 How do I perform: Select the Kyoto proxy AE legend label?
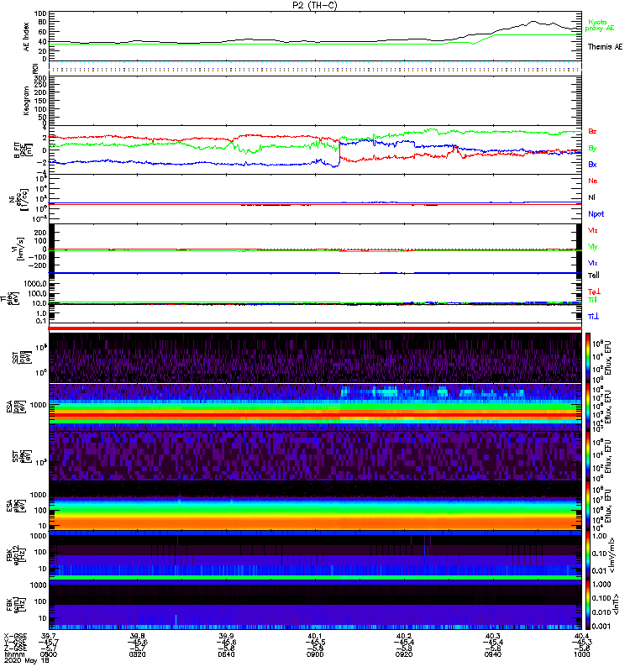click(x=599, y=25)
